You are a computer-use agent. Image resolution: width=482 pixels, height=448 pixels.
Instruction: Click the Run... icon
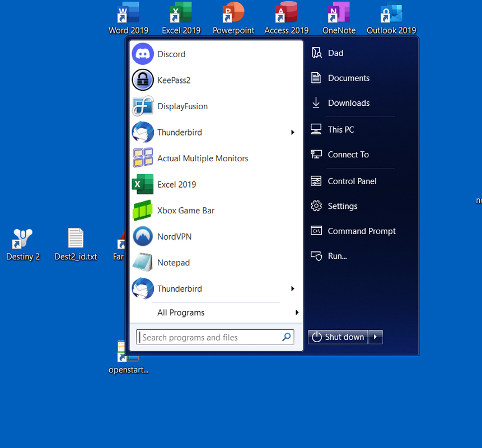[316, 256]
